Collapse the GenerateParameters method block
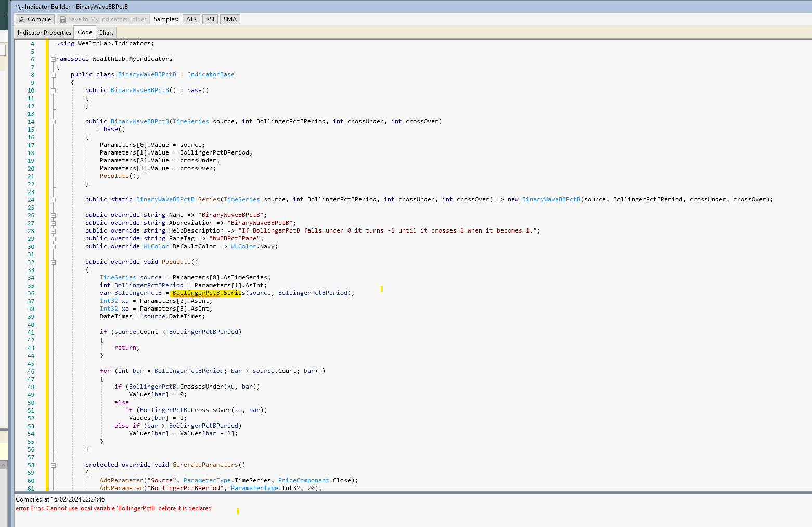This screenshot has height=527, width=812. point(53,465)
